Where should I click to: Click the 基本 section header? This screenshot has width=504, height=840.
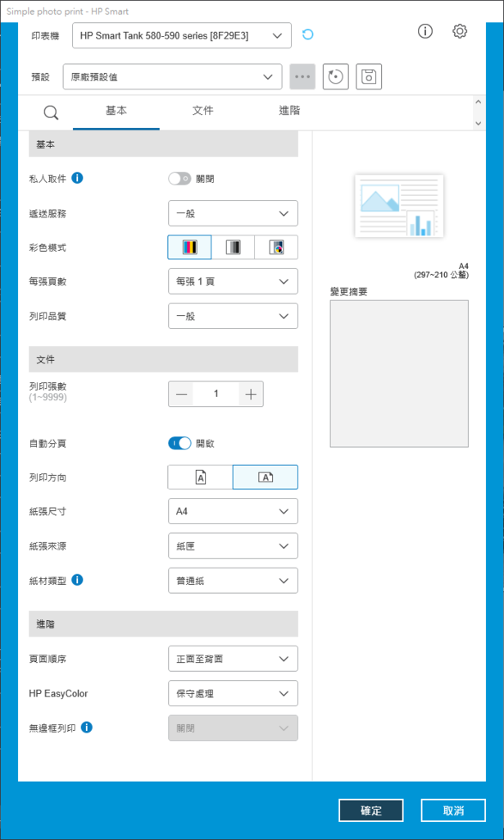[x=163, y=144]
